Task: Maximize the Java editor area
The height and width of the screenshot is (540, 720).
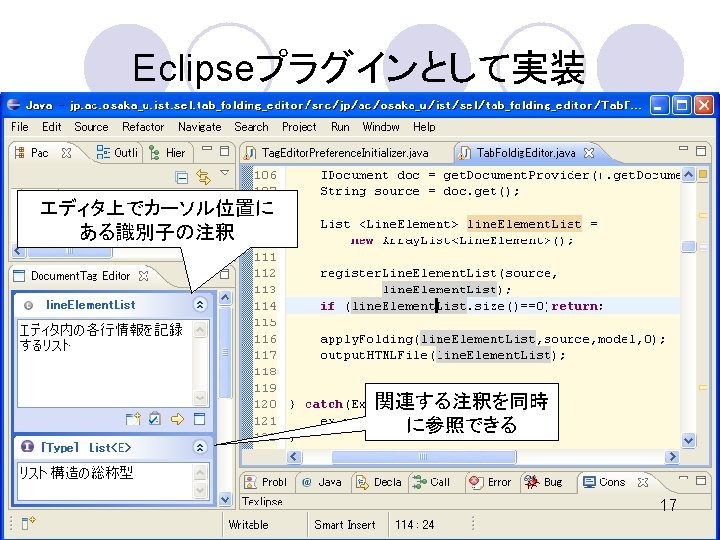Action: click(x=701, y=151)
